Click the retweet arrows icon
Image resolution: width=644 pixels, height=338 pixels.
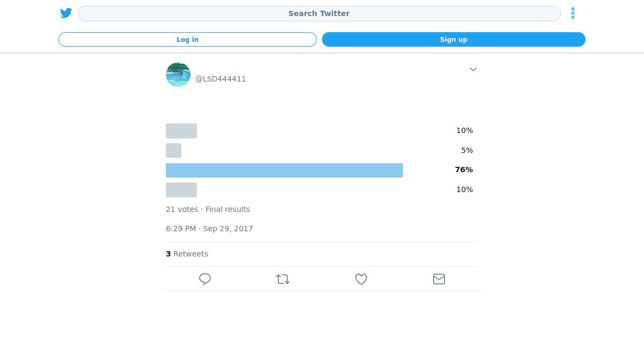[283, 279]
